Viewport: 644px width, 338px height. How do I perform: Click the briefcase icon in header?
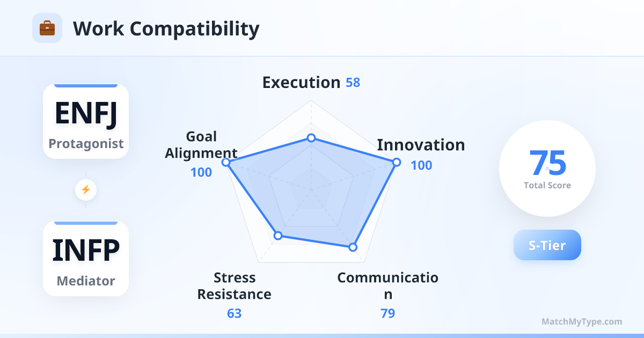(47, 28)
